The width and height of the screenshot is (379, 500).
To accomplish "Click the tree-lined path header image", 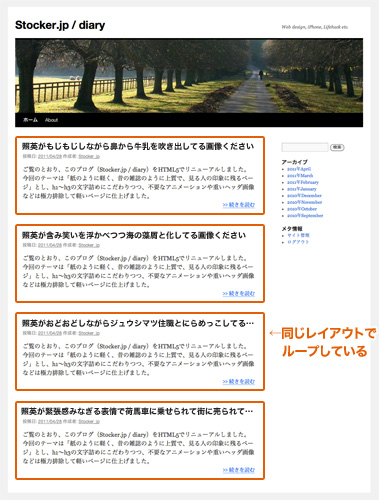I will (x=189, y=76).
